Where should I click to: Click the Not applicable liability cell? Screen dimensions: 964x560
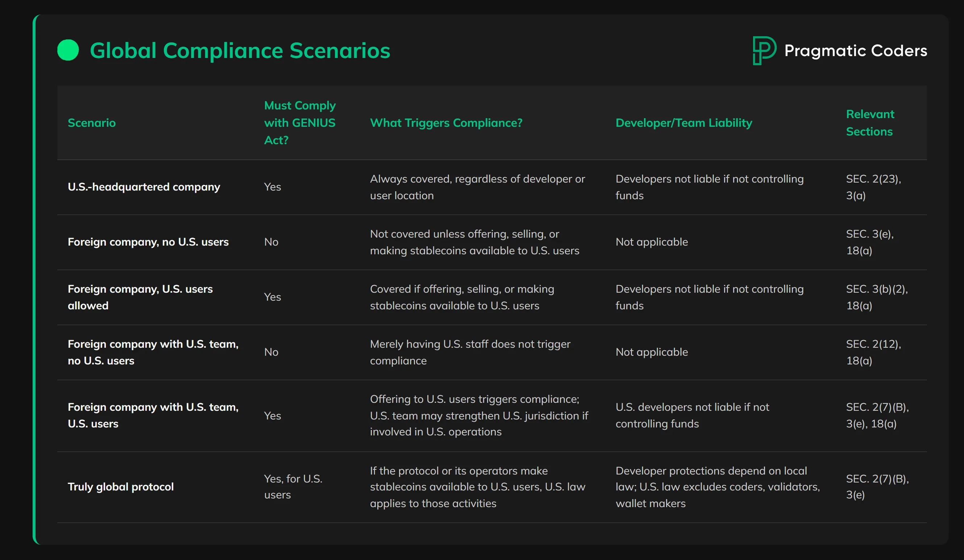(x=652, y=242)
